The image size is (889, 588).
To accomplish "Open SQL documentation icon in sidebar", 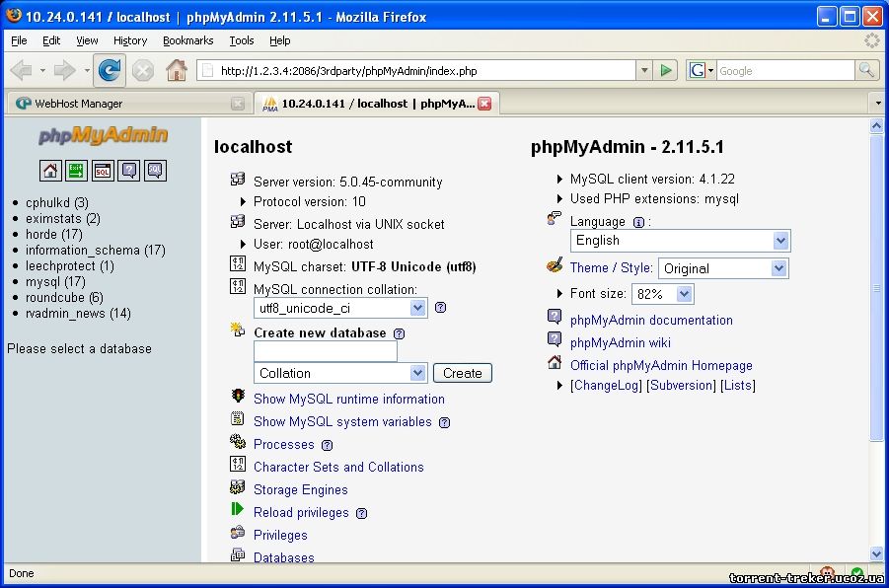I will coord(155,170).
